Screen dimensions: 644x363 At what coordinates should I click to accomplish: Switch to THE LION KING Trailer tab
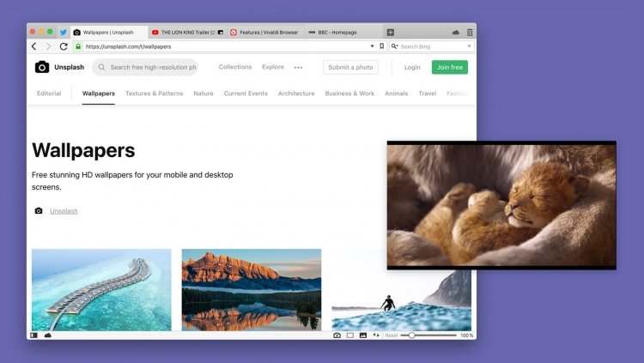tap(187, 32)
